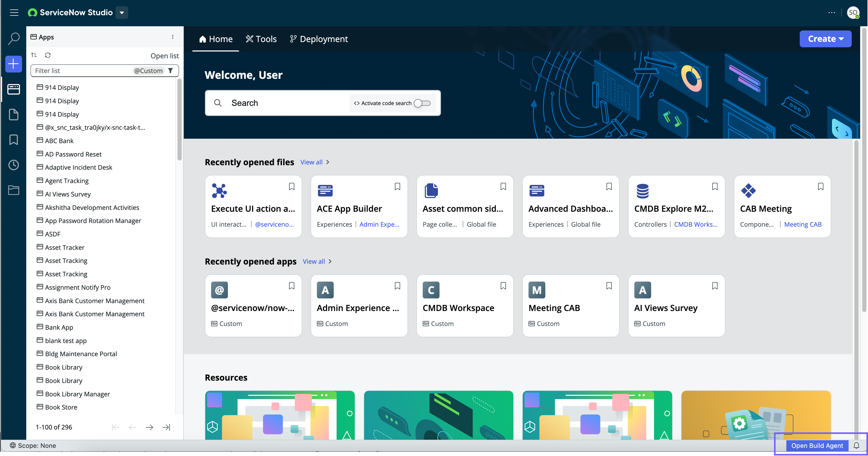
Task: View all recently opened files
Action: click(x=315, y=162)
